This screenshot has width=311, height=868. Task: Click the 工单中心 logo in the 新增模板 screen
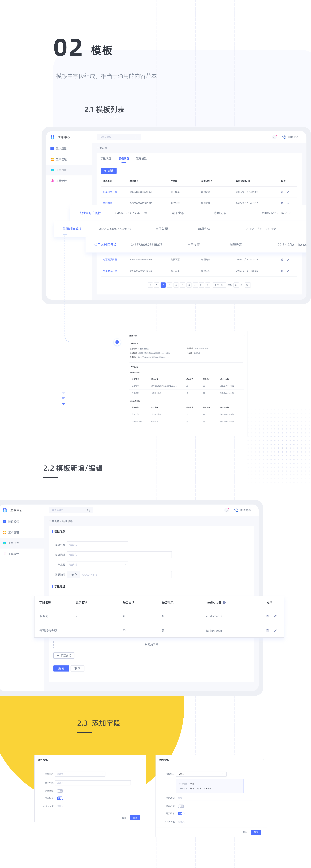5,510
